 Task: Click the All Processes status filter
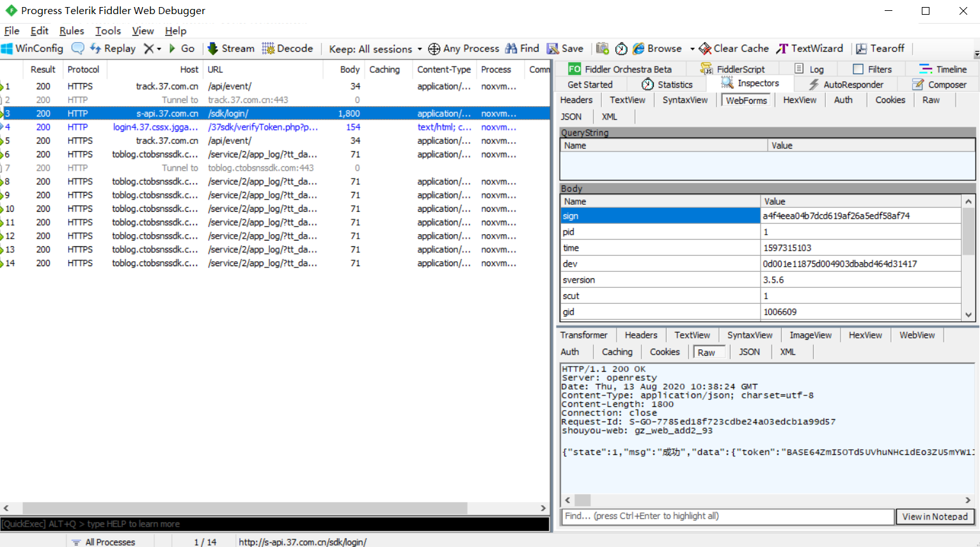(104, 542)
